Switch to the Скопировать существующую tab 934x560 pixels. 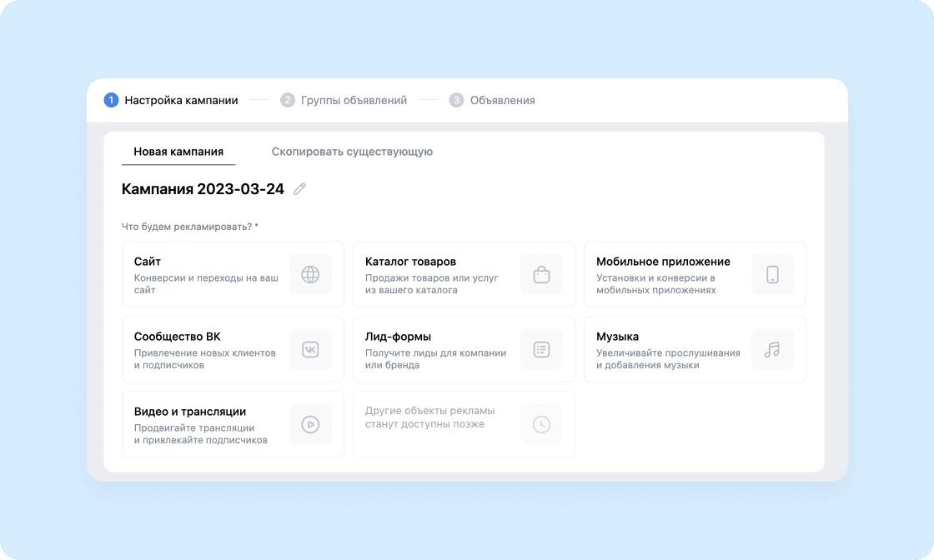coord(351,152)
